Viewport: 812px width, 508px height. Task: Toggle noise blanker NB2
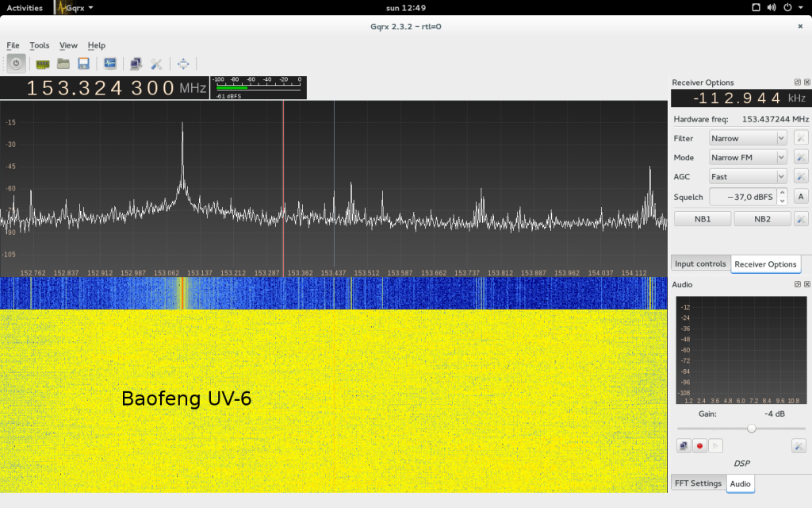[x=762, y=219]
